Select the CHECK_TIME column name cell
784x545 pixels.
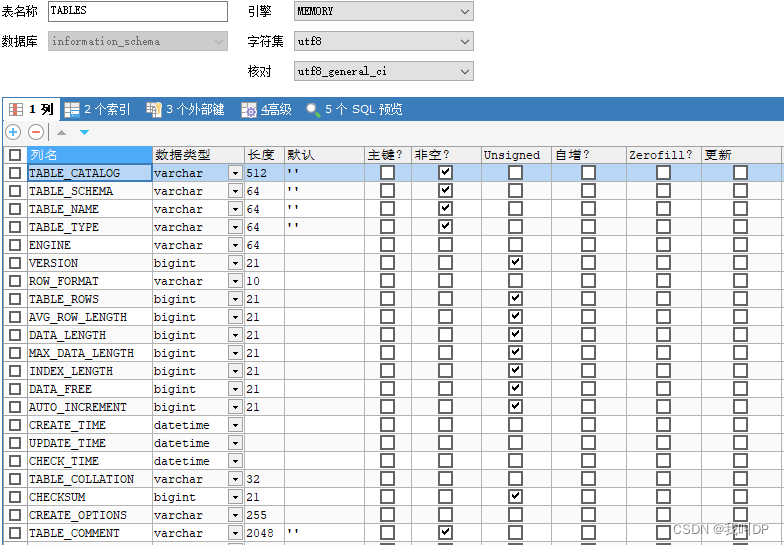(x=90, y=461)
